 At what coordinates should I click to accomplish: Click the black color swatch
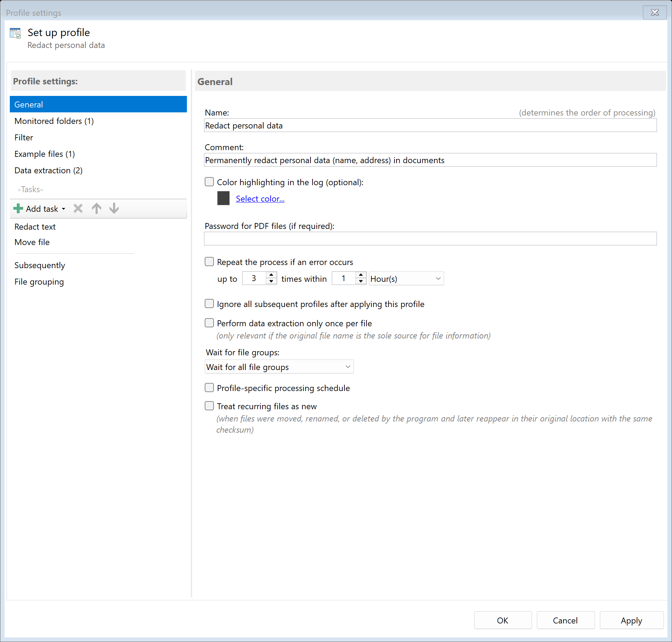[223, 198]
